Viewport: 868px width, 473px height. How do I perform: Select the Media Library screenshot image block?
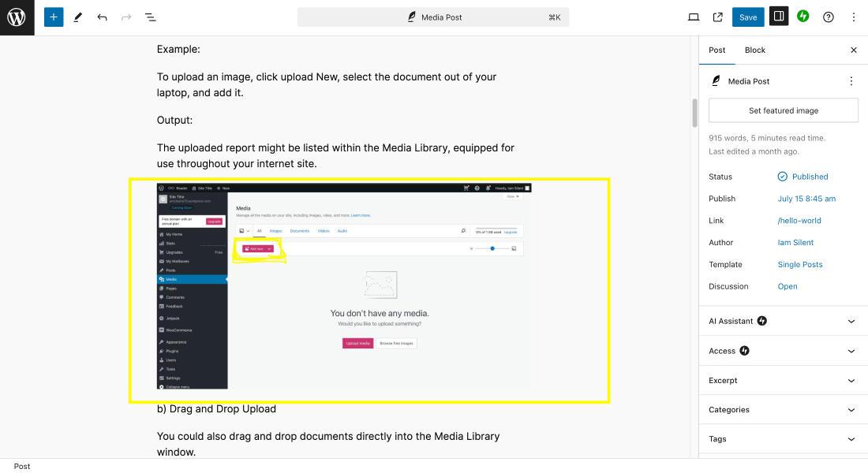click(344, 286)
